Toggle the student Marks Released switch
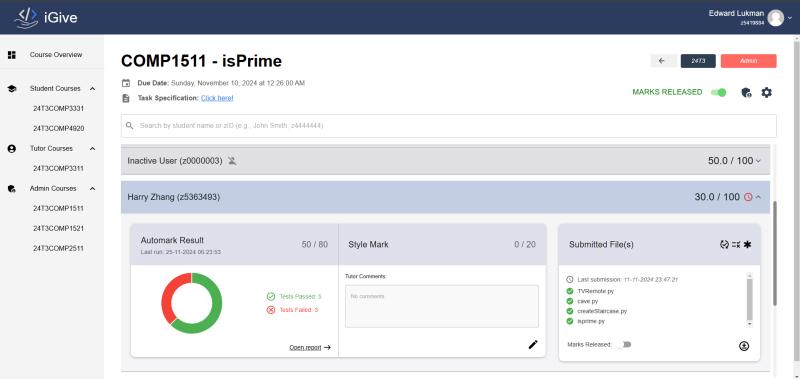This screenshot has width=800, height=379. click(x=624, y=345)
